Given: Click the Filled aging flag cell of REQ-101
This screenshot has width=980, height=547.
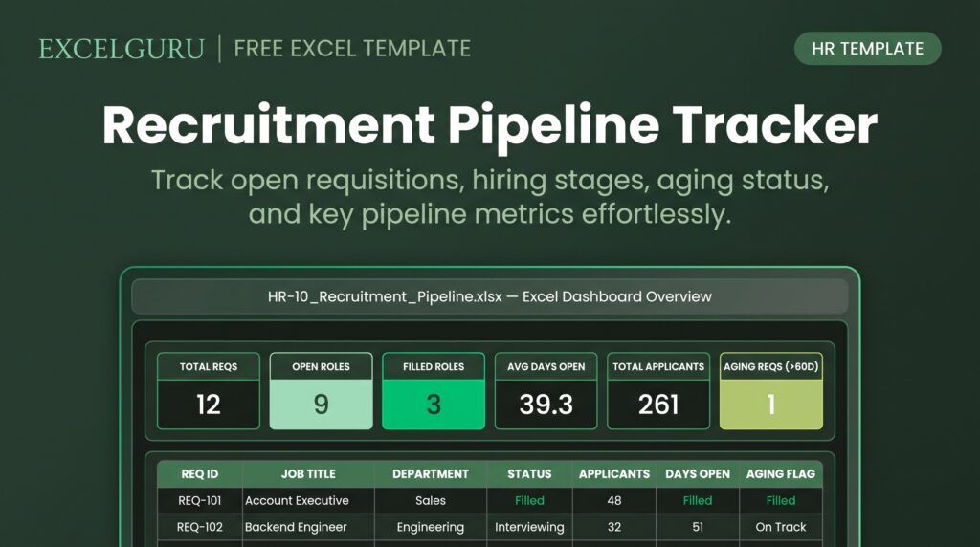Looking at the screenshot, I should (x=781, y=501).
